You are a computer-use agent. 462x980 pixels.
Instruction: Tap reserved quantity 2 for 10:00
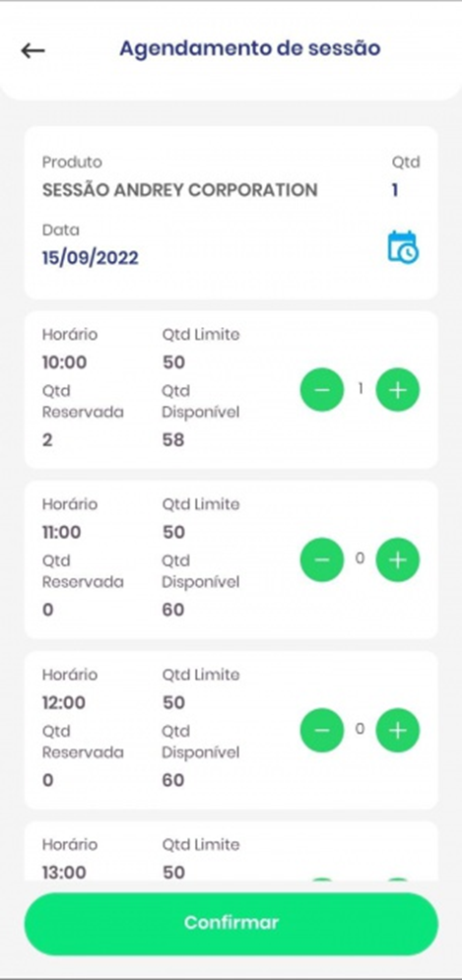click(47, 440)
